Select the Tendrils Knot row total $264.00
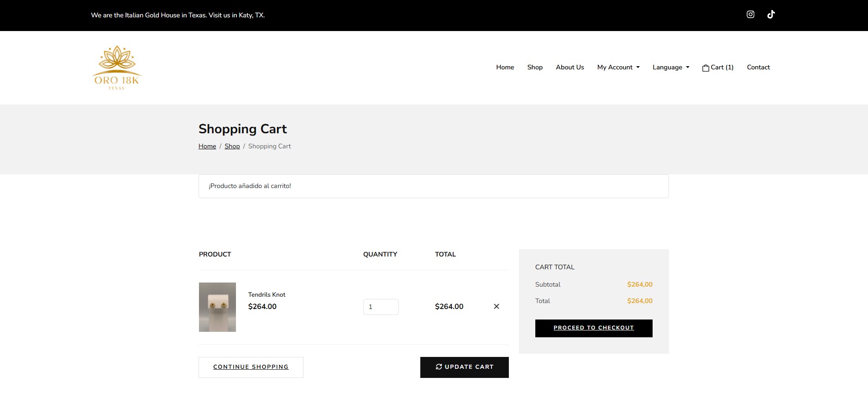 click(449, 307)
